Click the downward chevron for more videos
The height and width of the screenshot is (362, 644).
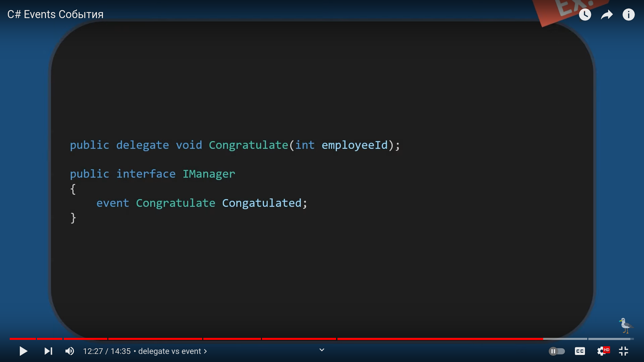point(322,350)
